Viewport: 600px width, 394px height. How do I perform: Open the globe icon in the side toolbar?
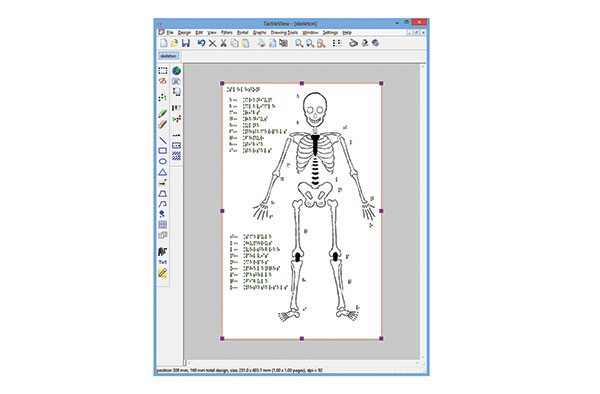pyautogui.click(x=176, y=71)
